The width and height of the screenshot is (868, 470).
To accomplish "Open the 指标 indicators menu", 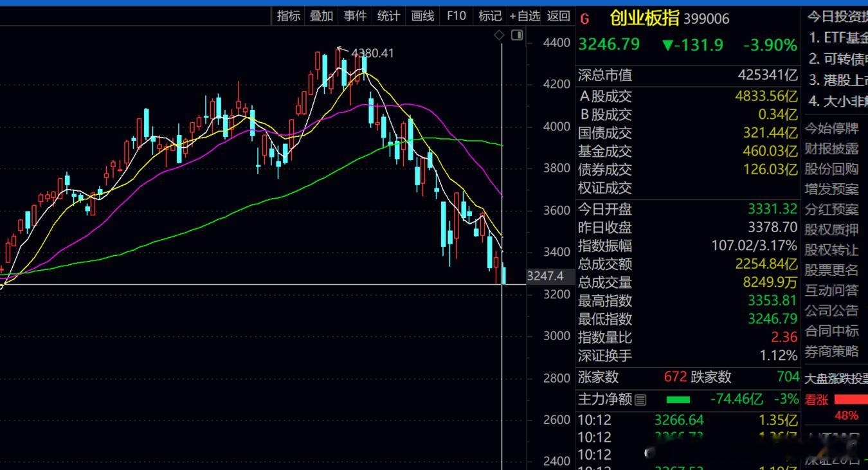I will (288, 16).
